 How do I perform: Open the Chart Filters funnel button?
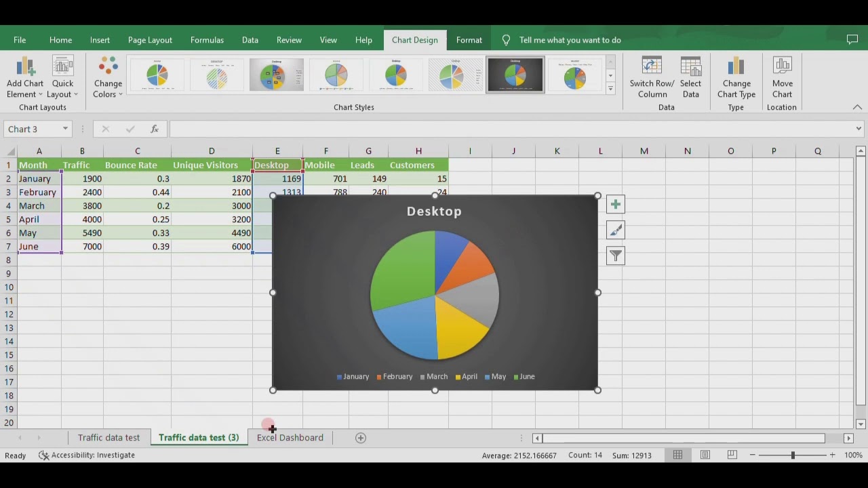point(615,256)
